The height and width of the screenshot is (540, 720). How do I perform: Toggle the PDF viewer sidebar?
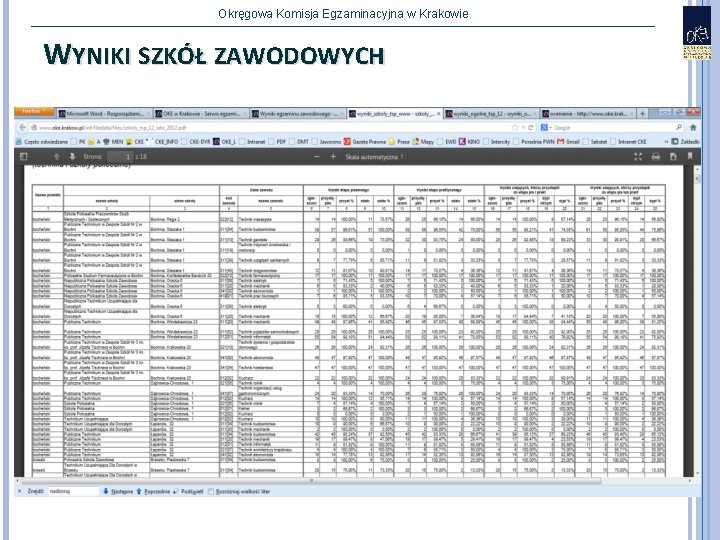[24, 157]
